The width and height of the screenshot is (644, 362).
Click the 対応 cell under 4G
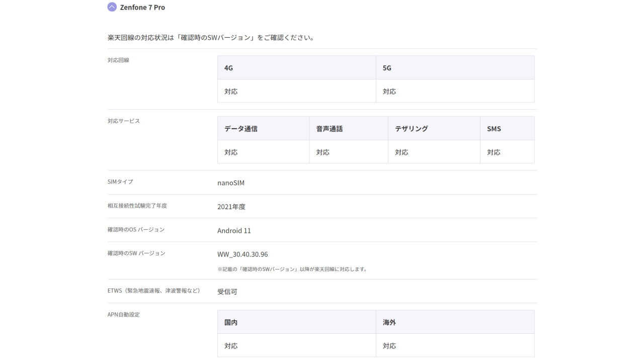pyautogui.click(x=231, y=91)
